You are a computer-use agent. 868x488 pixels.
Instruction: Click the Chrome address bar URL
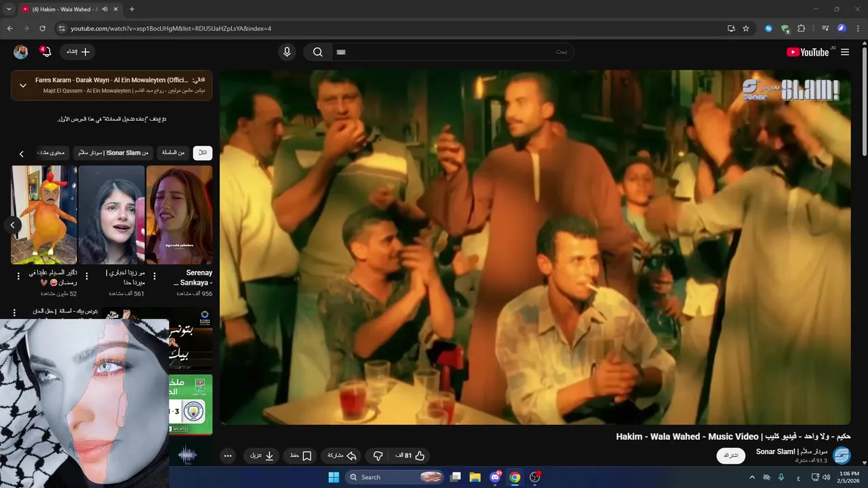click(171, 28)
